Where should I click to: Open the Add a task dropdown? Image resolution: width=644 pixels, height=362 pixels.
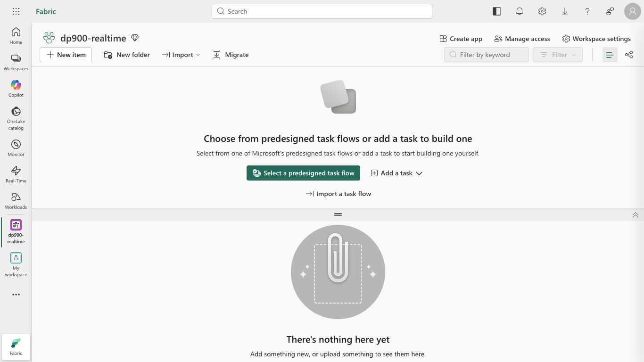pyautogui.click(x=396, y=173)
